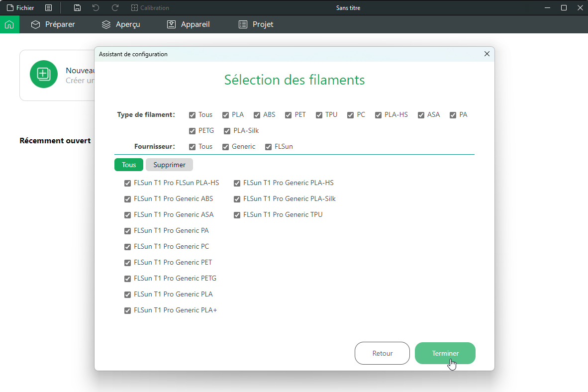Open the Projet tab
This screenshot has width=588, height=392.
click(x=256, y=24)
